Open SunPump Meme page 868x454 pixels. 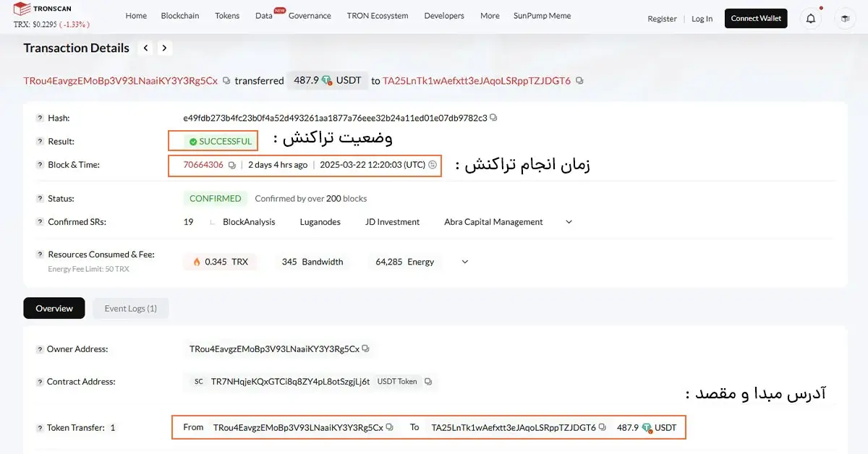[x=542, y=16]
